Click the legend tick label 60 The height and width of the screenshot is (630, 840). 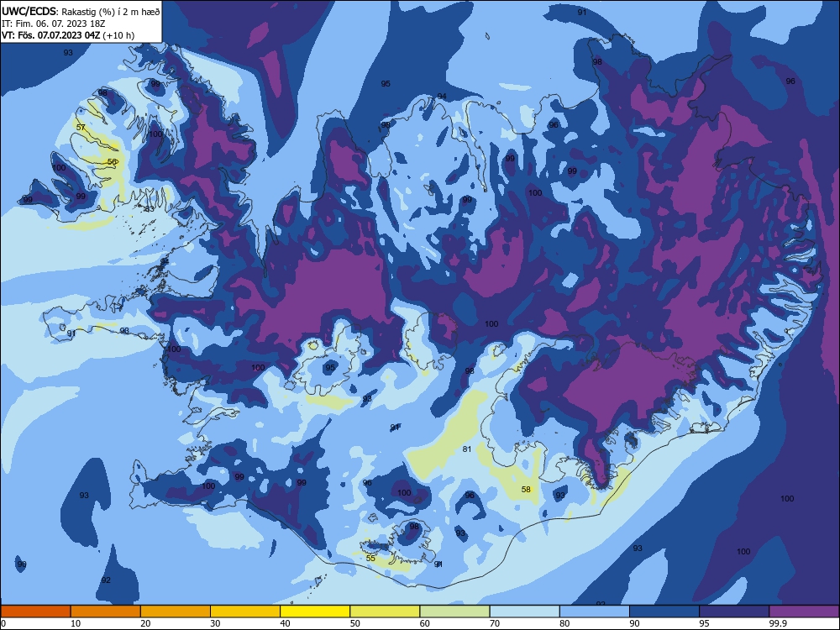pyautogui.click(x=425, y=623)
